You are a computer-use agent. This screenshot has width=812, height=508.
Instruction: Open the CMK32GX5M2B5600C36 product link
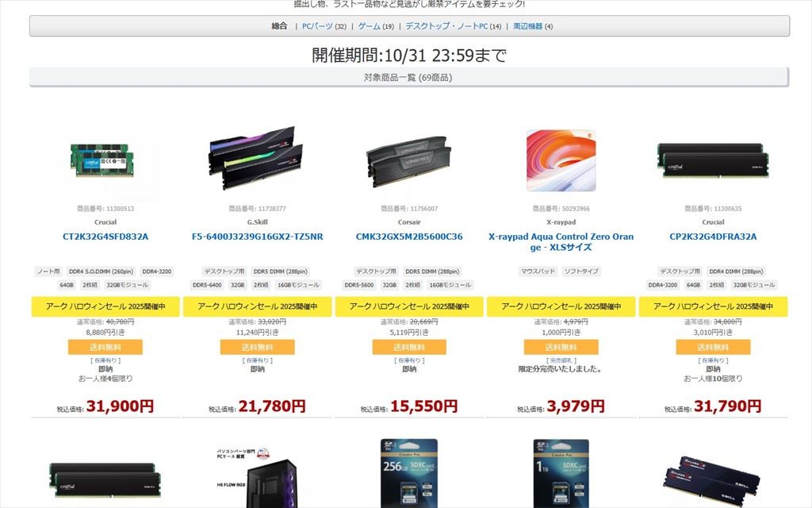409,237
